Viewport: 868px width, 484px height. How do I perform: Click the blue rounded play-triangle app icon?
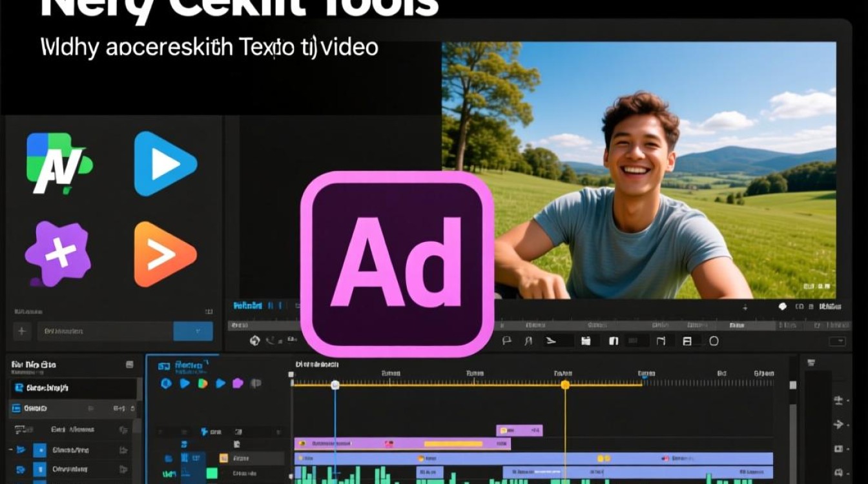click(x=165, y=163)
